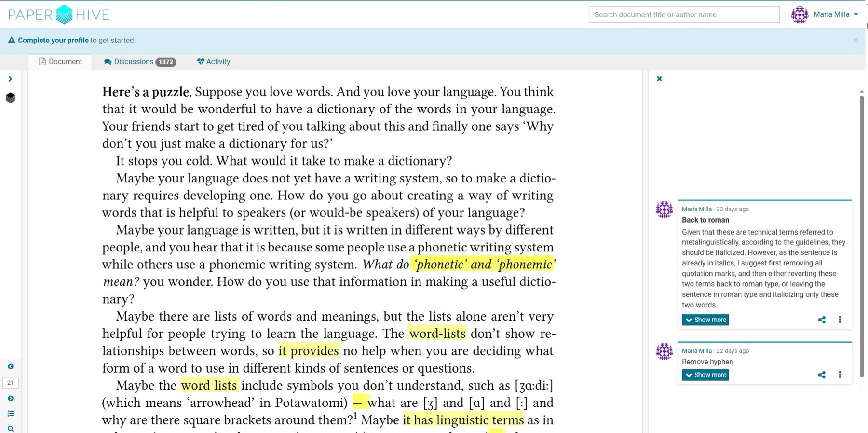
Task: Click Maria Milla avatar in header
Action: click(x=800, y=14)
